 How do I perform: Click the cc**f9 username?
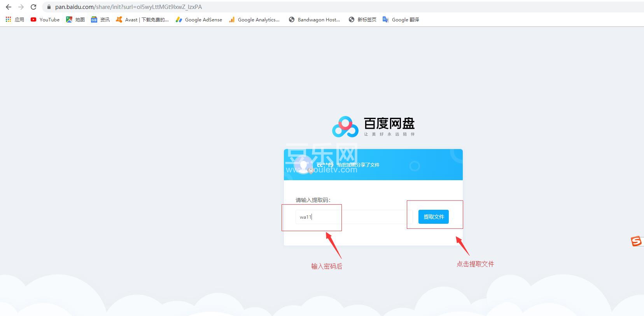click(325, 165)
